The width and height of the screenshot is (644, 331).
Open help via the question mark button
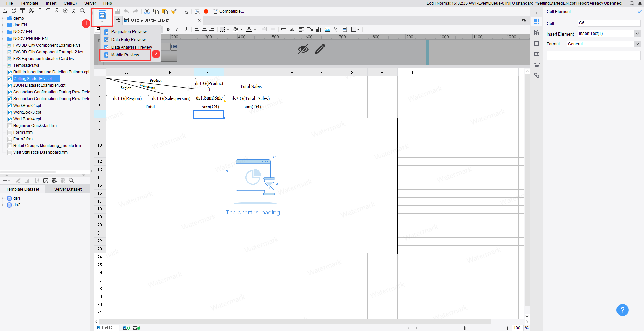623,310
